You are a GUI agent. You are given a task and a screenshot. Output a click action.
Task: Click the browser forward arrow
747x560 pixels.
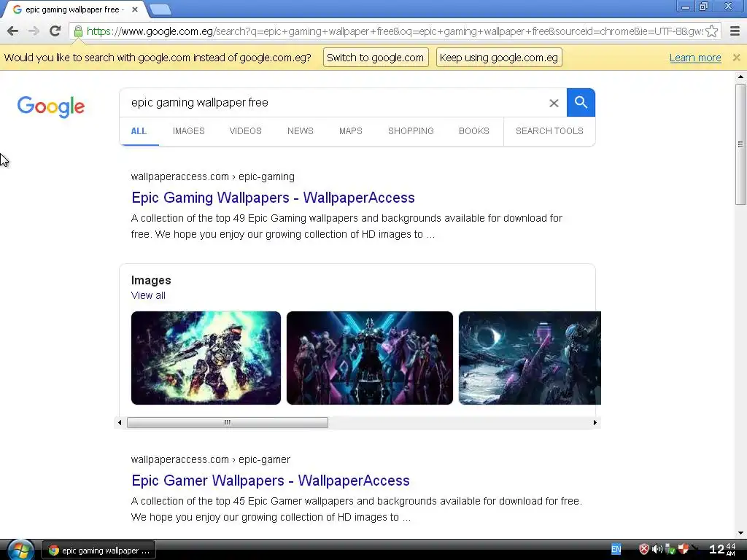(34, 31)
